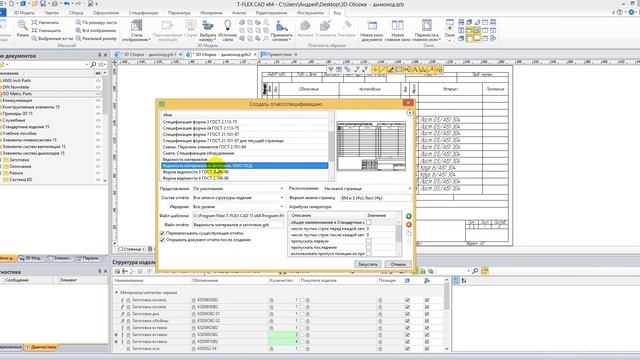The height and width of the screenshot is (360, 640).
Task: Toggle Перезаписывать существующие отчёты checkbox
Action: [162, 233]
